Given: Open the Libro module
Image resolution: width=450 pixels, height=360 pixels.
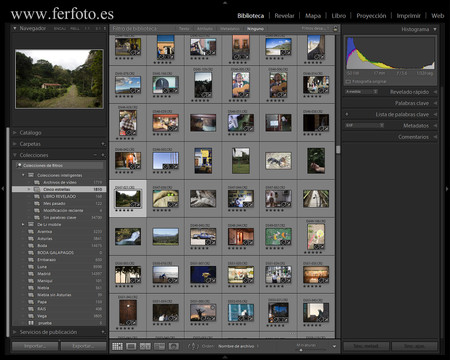Looking at the screenshot, I should coord(339,16).
